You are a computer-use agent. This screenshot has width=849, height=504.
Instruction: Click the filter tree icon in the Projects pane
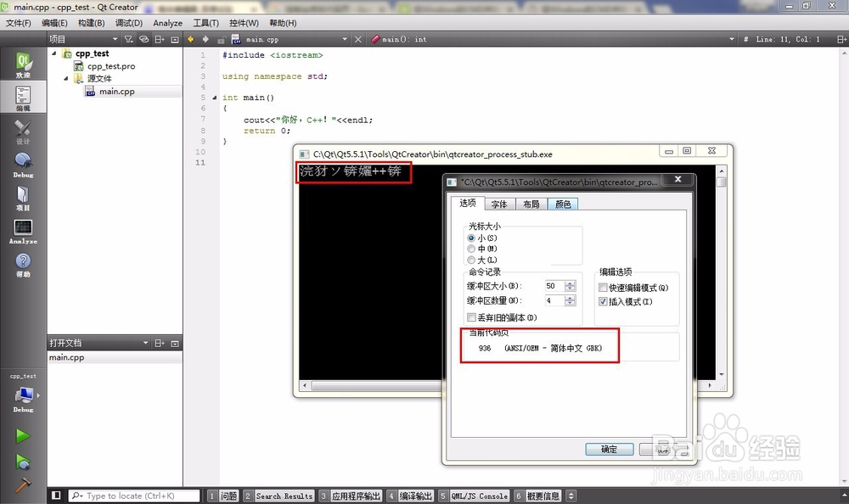[128, 39]
